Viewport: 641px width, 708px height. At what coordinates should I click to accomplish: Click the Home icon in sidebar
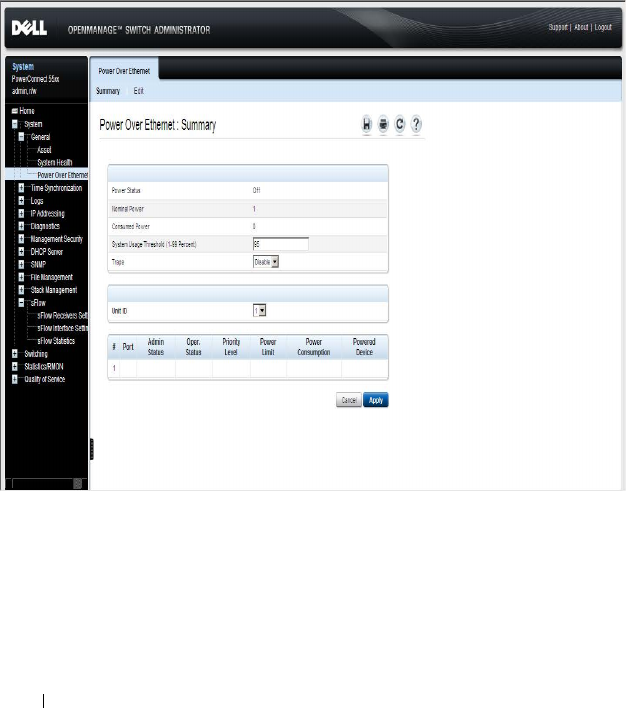pyautogui.click(x=14, y=111)
